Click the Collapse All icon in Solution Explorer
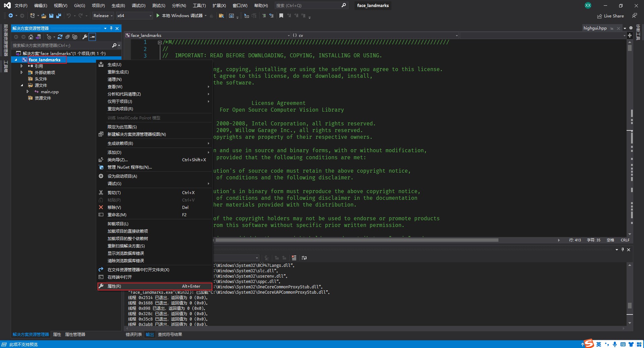The width and height of the screenshot is (644, 348). pyautogui.click(x=67, y=37)
